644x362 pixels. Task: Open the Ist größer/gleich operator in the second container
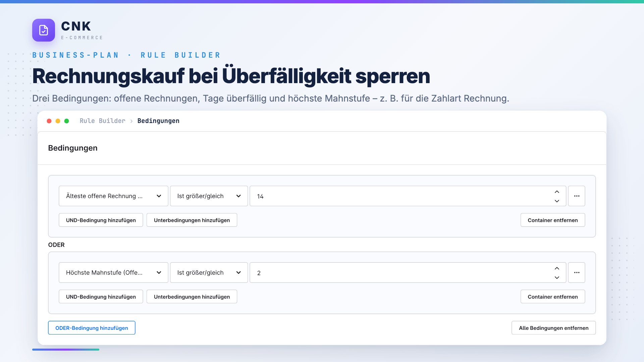pyautogui.click(x=209, y=273)
